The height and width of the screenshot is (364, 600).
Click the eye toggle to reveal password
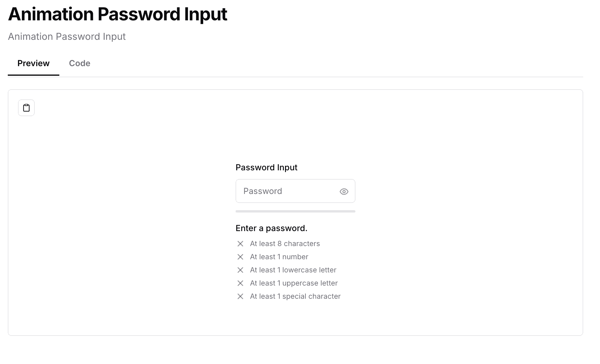click(344, 191)
